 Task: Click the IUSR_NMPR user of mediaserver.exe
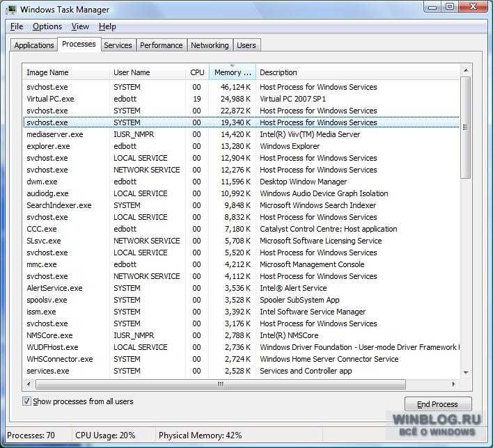pyautogui.click(x=134, y=134)
